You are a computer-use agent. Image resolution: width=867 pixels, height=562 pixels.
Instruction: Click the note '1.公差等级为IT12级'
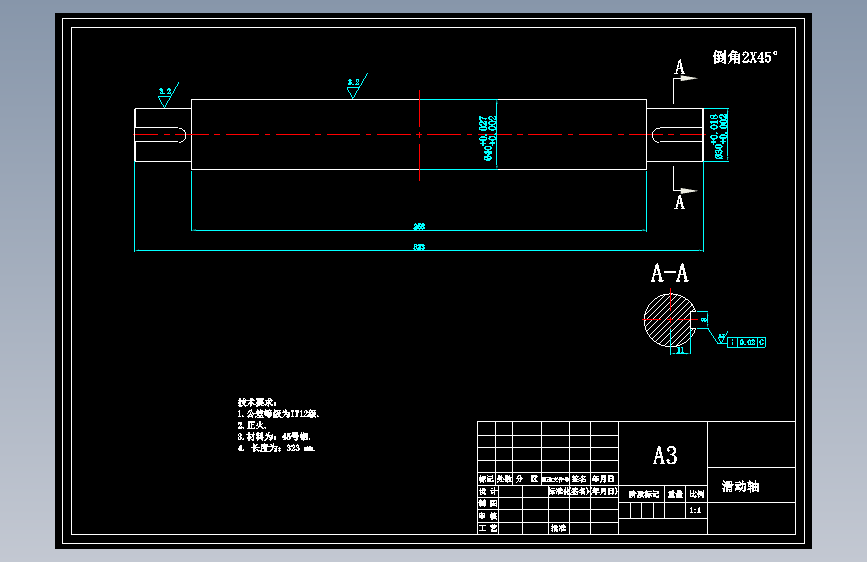pyautogui.click(x=279, y=414)
